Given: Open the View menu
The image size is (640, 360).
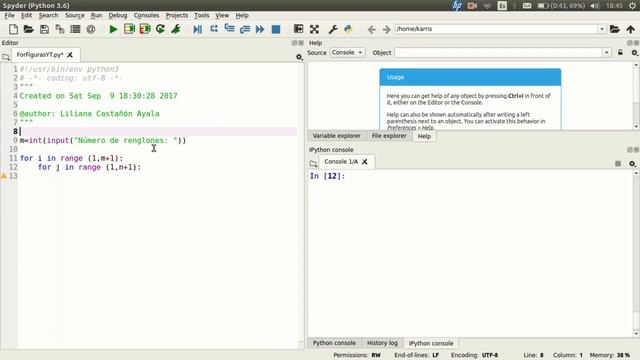Looking at the screenshot, I should tap(222, 15).
